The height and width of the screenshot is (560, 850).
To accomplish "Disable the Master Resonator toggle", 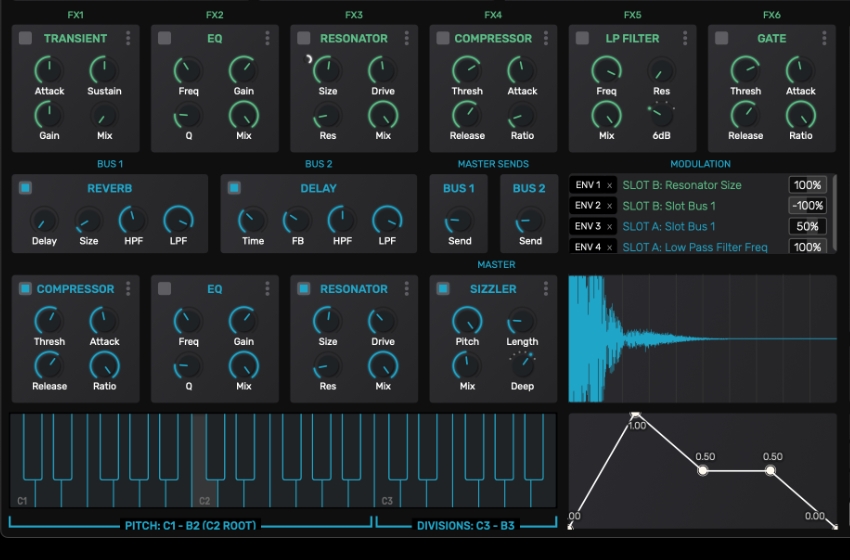I will tap(304, 288).
